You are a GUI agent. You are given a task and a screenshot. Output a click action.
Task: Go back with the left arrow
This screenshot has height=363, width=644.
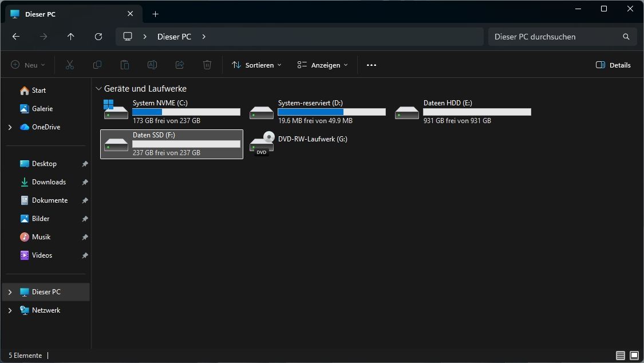point(16,37)
